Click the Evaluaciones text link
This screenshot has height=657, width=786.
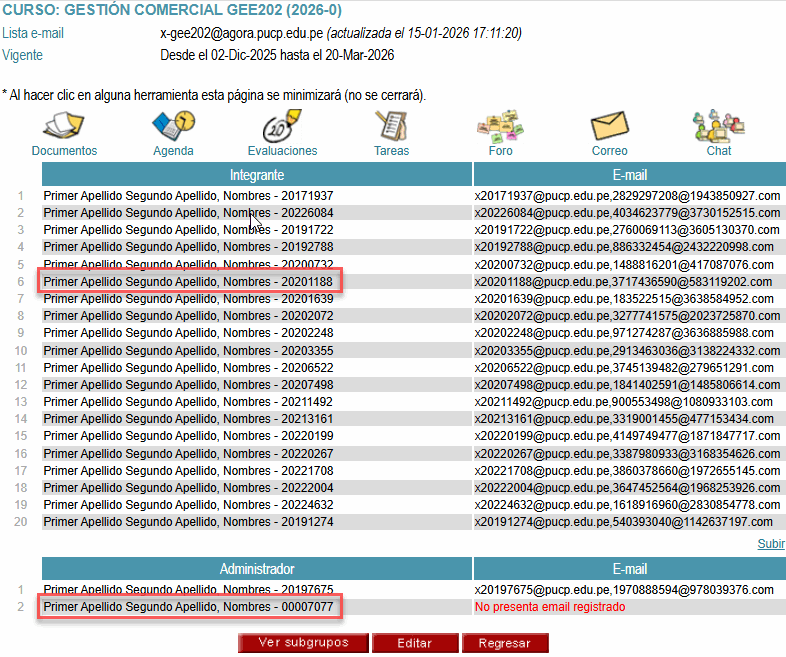[282, 151]
